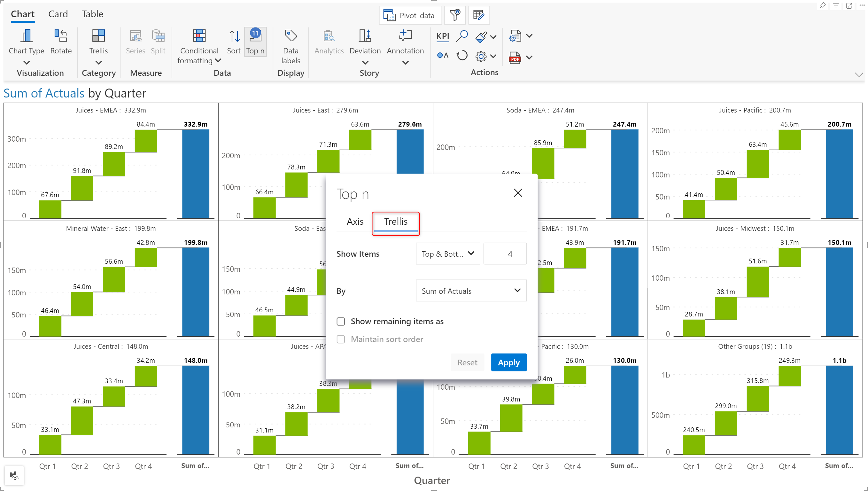Click the Annotation icon
The height and width of the screenshot is (491, 868).
click(405, 36)
